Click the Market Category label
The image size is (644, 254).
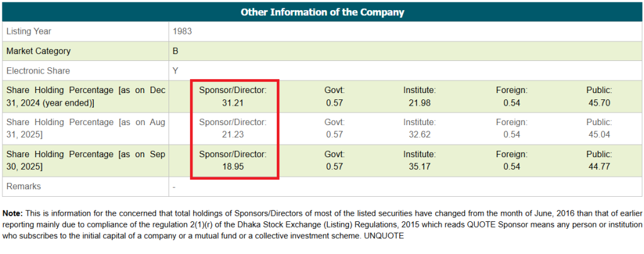(38, 51)
